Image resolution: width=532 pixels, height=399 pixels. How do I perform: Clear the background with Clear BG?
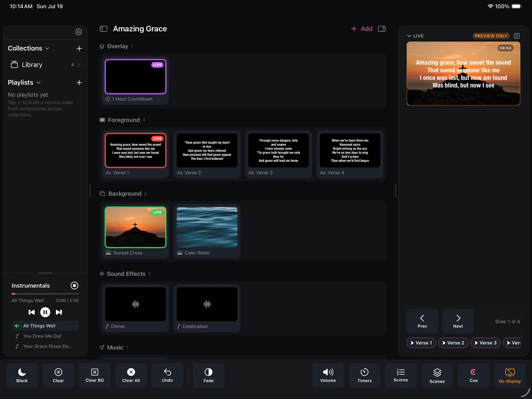pos(95,375)
